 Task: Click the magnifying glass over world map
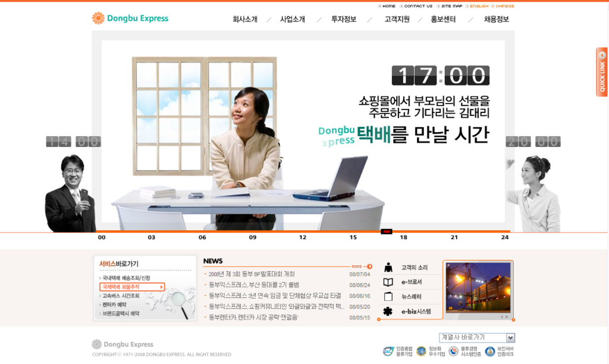click(x=181, y=304)
